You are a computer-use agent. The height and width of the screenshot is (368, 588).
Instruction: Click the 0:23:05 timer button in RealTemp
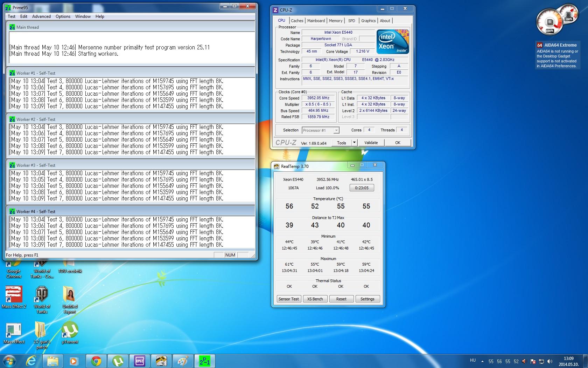pyautogui.click(x=362, y=188)
